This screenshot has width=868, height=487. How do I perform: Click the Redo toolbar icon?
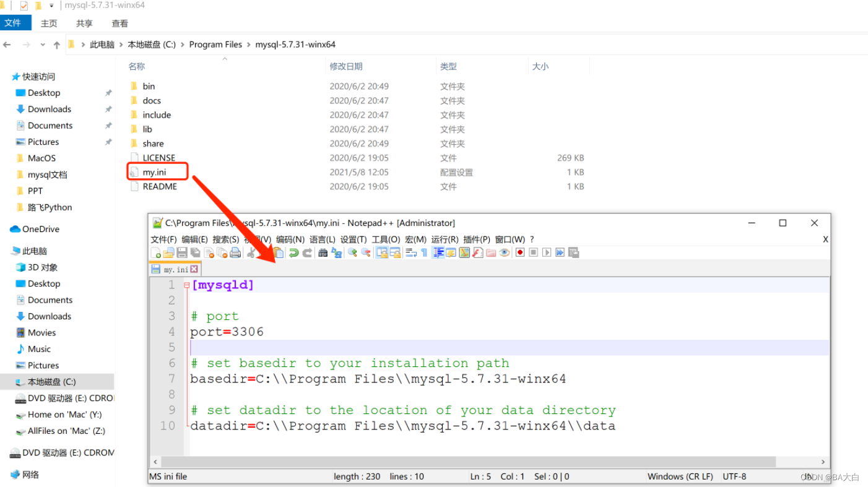pos(307,252)
